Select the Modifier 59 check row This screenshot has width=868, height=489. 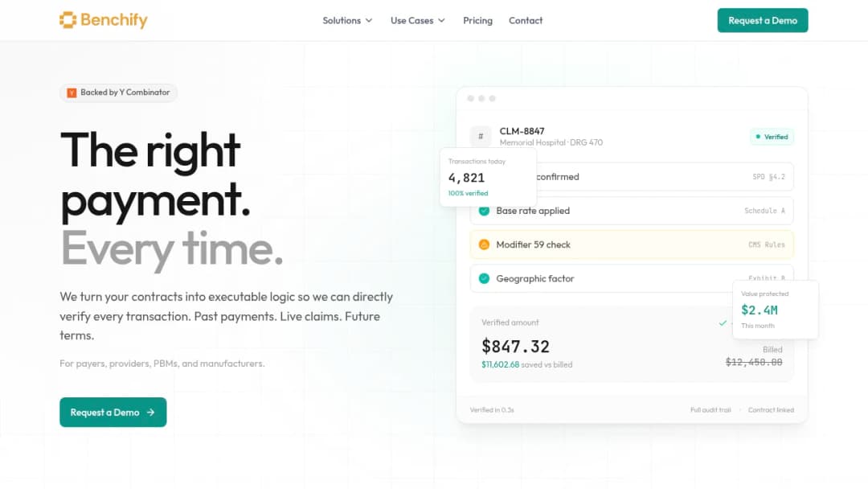[632, 244]
